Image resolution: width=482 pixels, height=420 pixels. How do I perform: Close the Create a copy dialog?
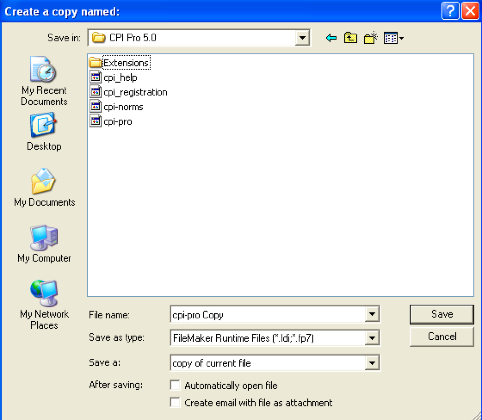pos(470,11)
